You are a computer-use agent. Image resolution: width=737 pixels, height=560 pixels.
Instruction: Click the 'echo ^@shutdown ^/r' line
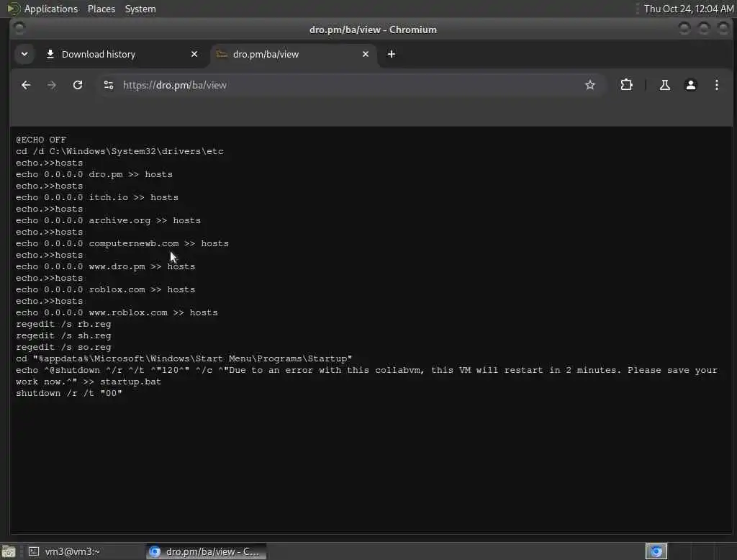pos(366,371)
